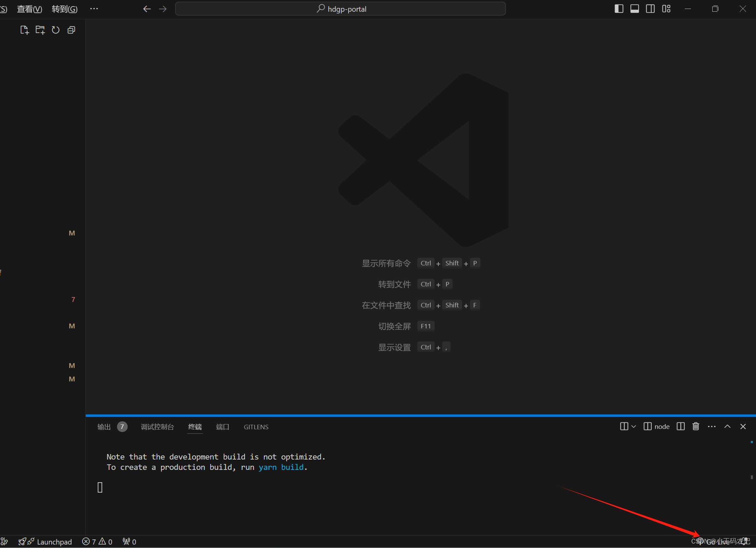The image size is (756, 548).
Task: Toggle bottom panel visibility
Action: coord(635,9)
